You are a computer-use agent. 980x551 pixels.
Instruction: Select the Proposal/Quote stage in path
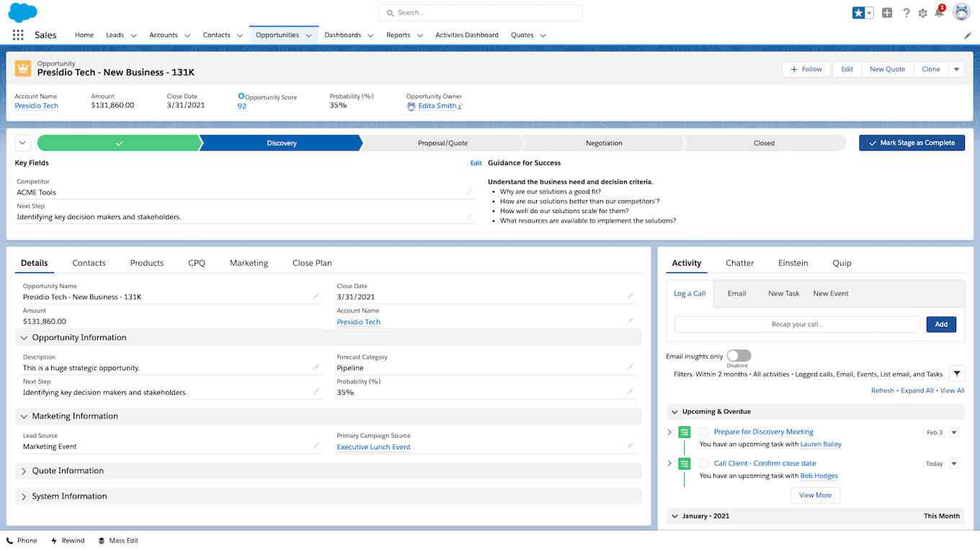pyautogui.click(x=443, y=143)
